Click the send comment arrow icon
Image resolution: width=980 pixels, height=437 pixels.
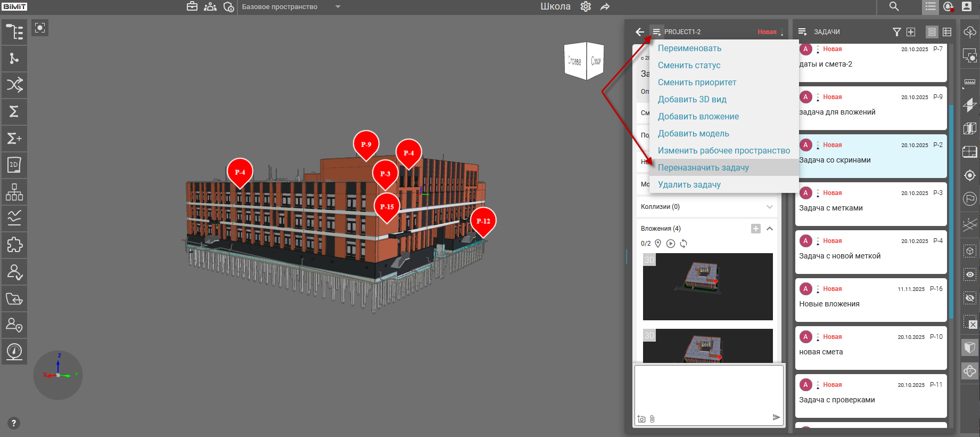[776, 417]
